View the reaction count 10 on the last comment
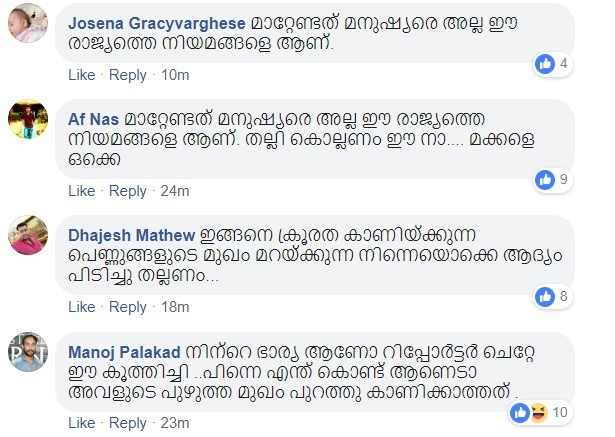 560,412
